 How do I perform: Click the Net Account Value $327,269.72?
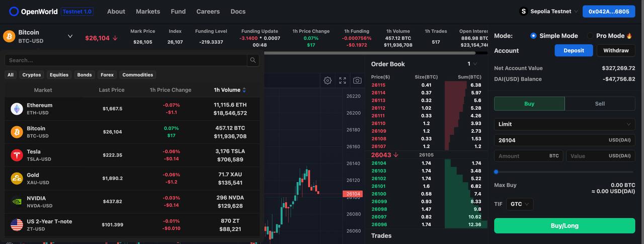tap(618, 68)
